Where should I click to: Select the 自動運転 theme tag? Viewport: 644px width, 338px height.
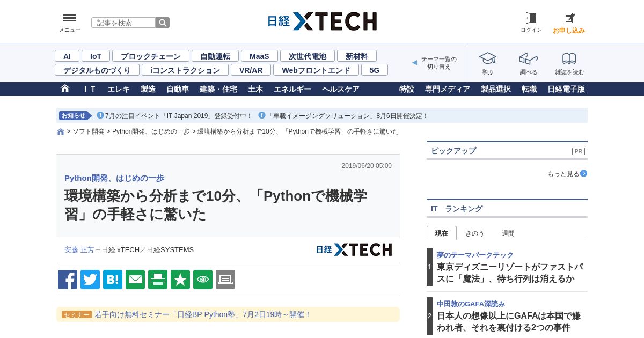pos(215,56)
